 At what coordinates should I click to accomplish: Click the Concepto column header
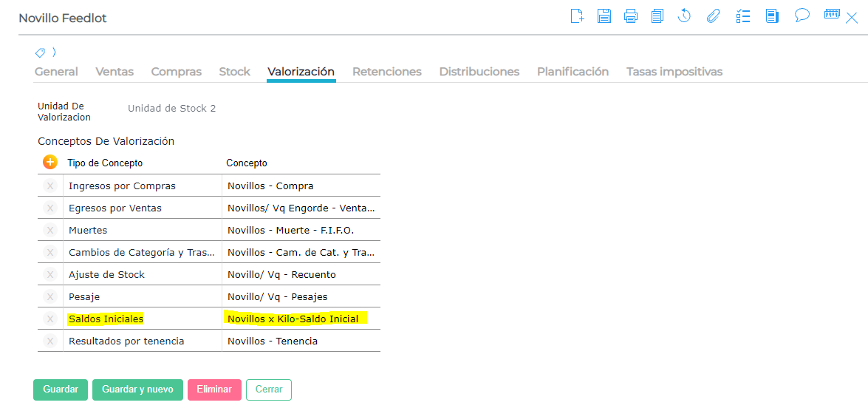pyautogui.click(x=247, y=163)
